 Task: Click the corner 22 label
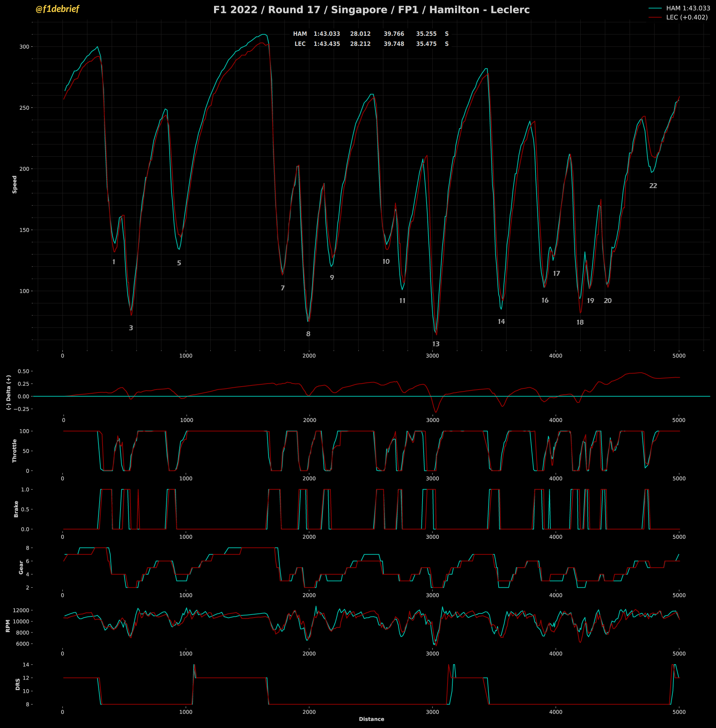coord(653,186)
